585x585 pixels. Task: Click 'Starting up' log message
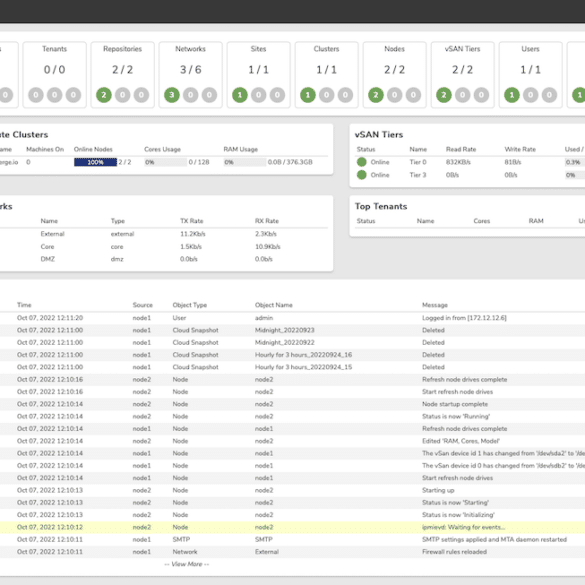[x=438, y=490]
